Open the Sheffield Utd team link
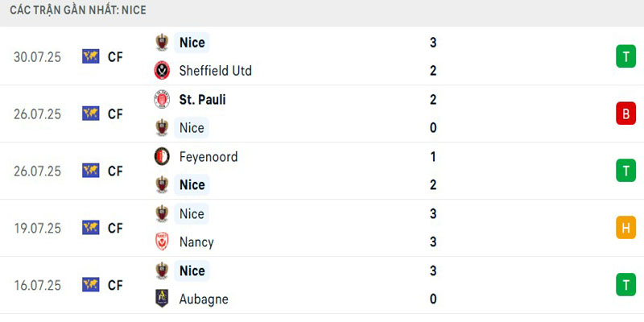This screenshot has width=644, height=322. (215, 71)
